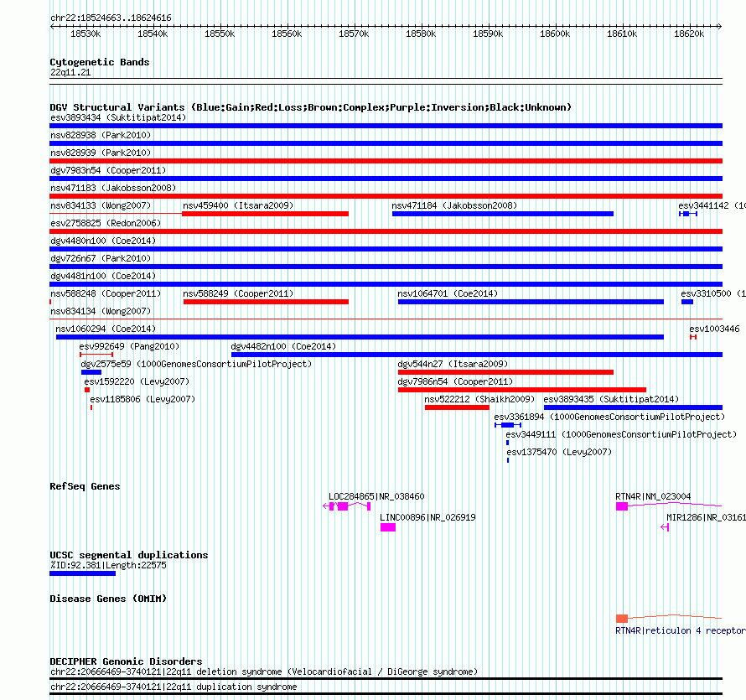Click the chr22:18524663..18624616 coordinates text

tap(111, 18)
